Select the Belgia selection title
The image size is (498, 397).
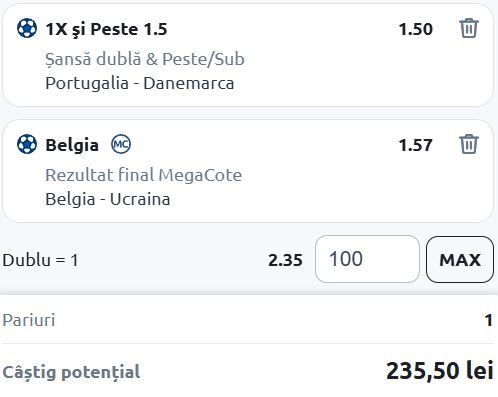pyautogui.click(x=72, y=145)
